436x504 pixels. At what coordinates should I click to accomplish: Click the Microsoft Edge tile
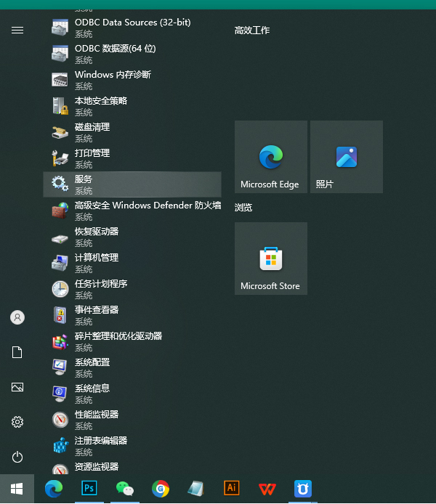point(270,157)
